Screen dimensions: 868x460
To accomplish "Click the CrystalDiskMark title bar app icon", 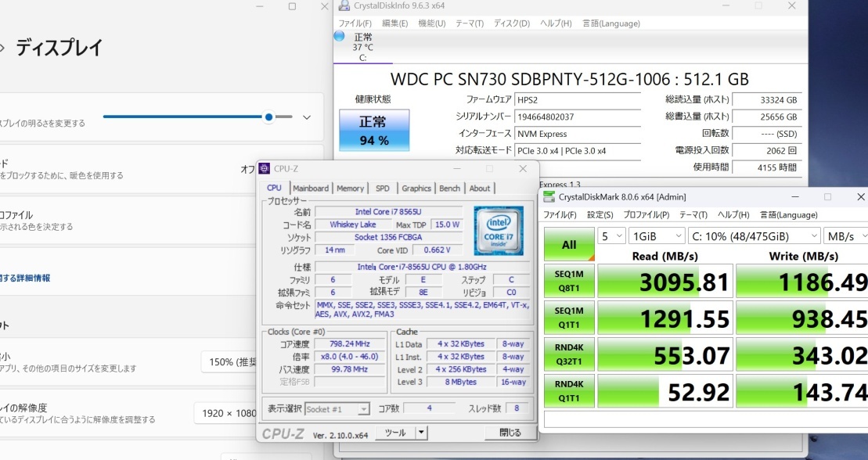I will (x=549, y=197).
